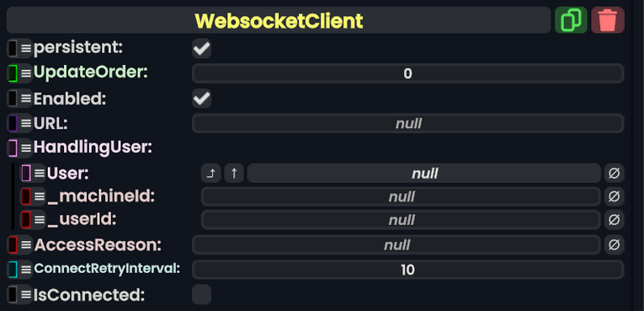
Task: Clear the User field with null icon
Action: pos(614,173)
